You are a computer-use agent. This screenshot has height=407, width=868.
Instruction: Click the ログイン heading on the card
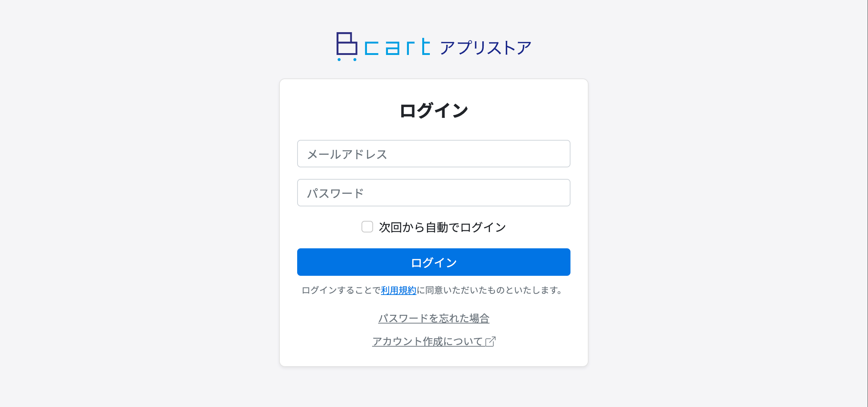433,110
